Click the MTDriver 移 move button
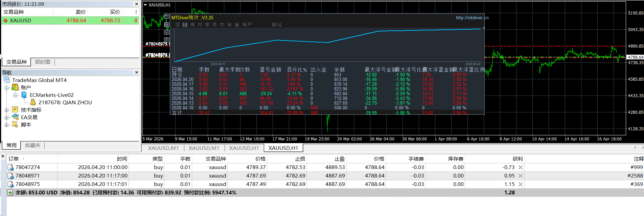Viewport: 644px width, 216px height. (x=167, y=25)
